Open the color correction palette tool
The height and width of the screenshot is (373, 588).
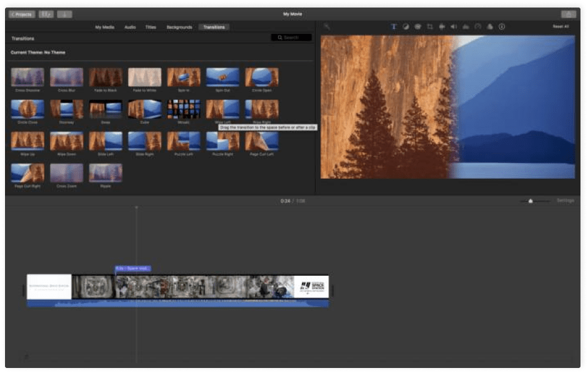click(x=418, y=26)
